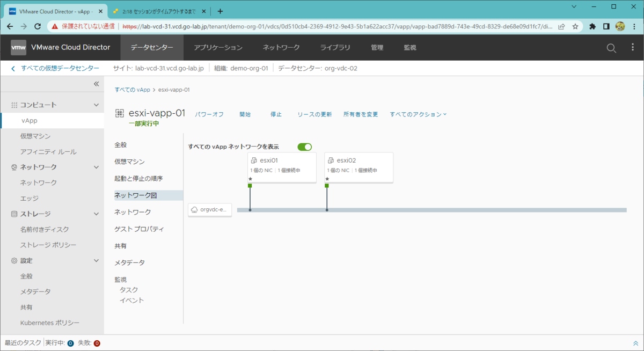Click the orgvdc network horizontal bar

[x=432, y=210]
